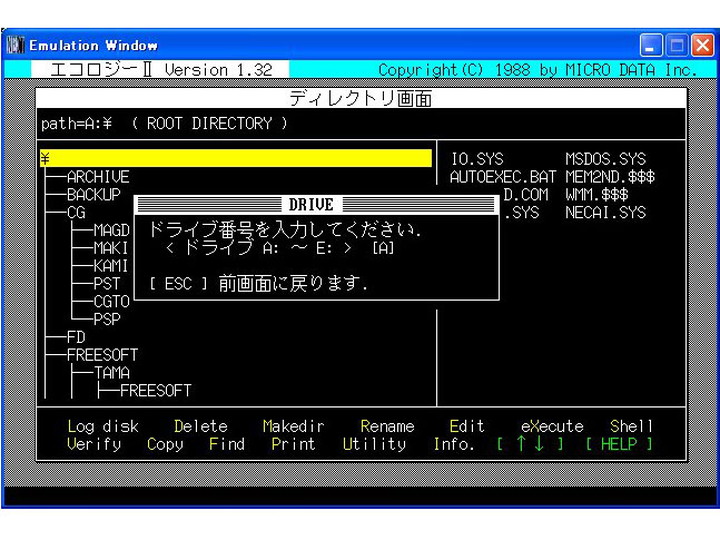Click the MSDOS.SYS file
720x540 pixels.
[606, 159]
